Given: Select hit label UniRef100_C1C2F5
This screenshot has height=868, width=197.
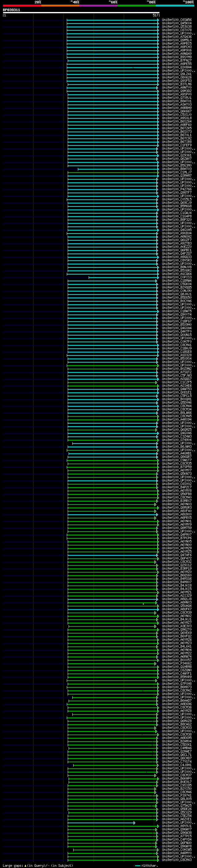Looking at the screenshot, I should [177, 382].
